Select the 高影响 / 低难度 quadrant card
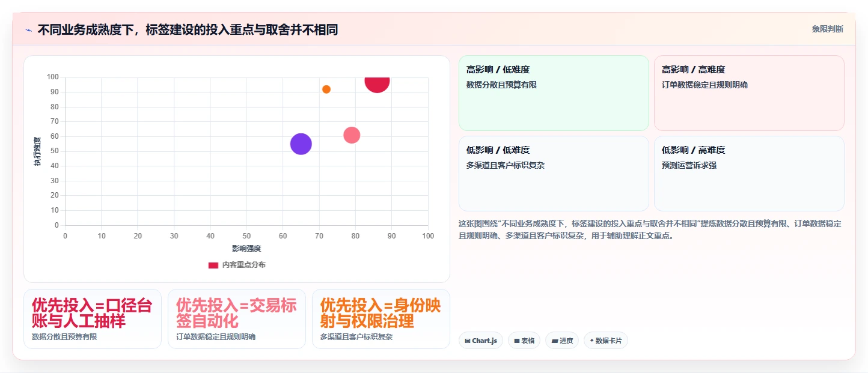The height and width of the screenshot is (373, 868). [554, 93]
